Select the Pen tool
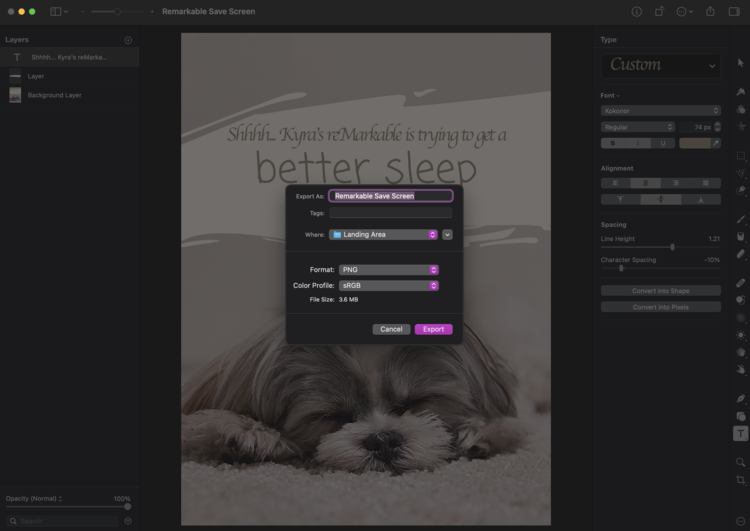The width and height of the screenshot is (750, 531). click(x=740, y=398)
